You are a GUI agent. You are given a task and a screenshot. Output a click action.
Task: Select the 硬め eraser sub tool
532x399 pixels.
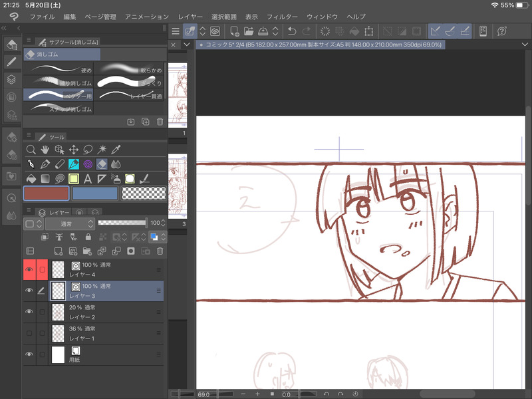pyautogui.click(x=59, y=70)
